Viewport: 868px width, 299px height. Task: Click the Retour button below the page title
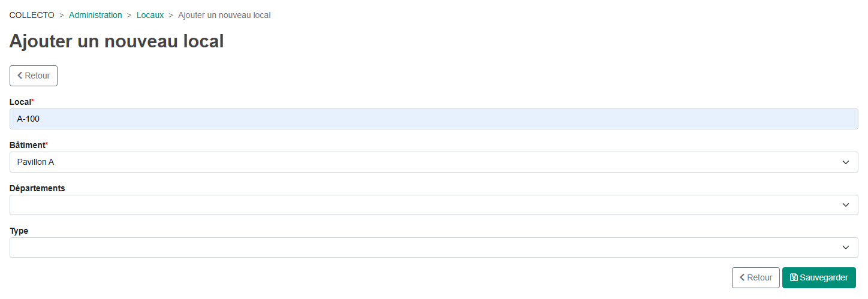[x=34, y=75]
